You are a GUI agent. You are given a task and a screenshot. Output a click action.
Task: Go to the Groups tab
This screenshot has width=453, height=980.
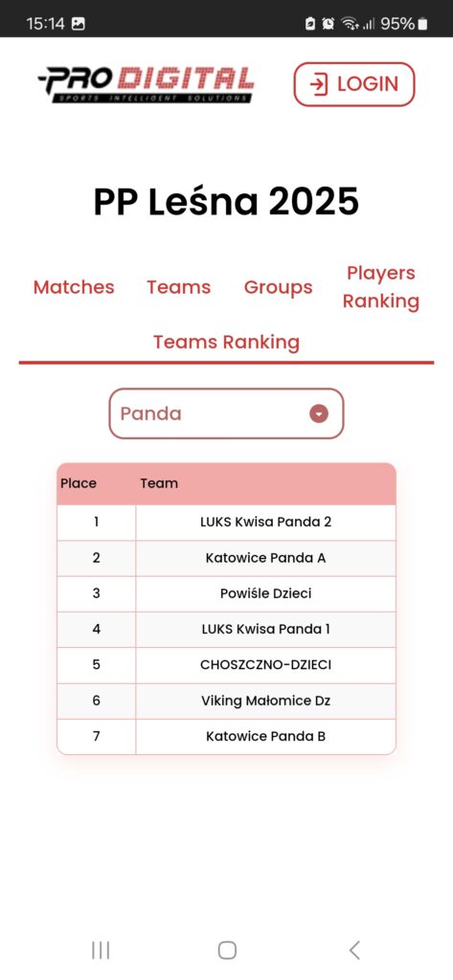[x=279, y=287]
